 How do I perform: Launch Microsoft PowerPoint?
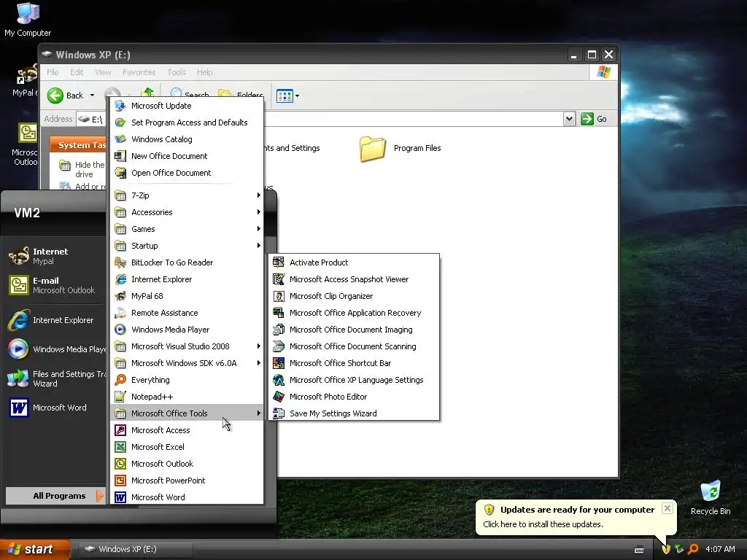coord(187,481)
